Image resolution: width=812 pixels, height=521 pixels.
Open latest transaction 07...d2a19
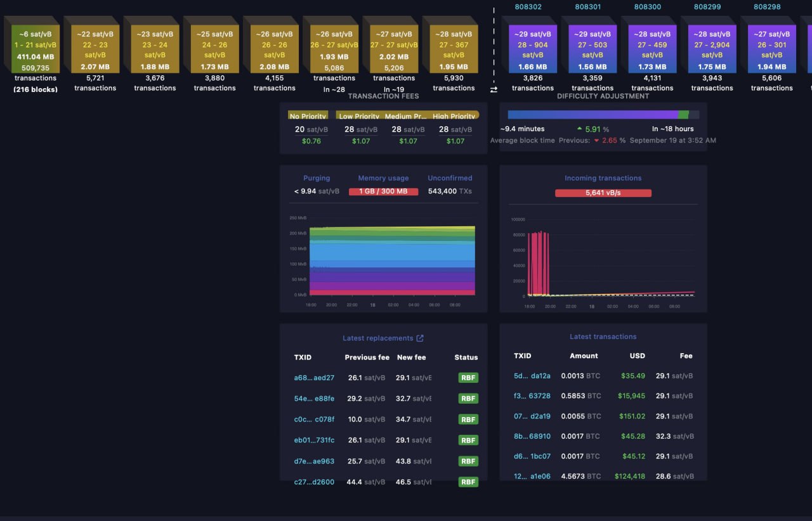click(532, 416)
